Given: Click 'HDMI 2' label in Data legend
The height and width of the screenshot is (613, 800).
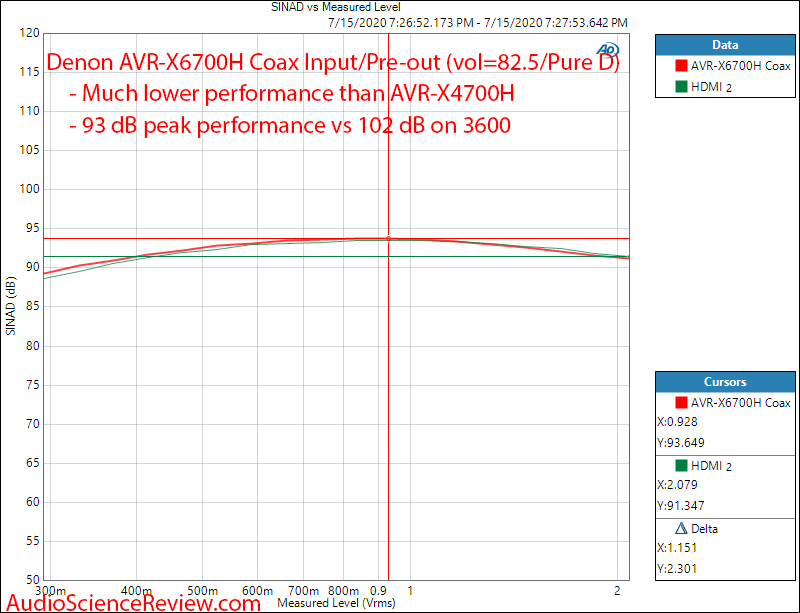Looking at the screenshot, I should tap(712, 87).
